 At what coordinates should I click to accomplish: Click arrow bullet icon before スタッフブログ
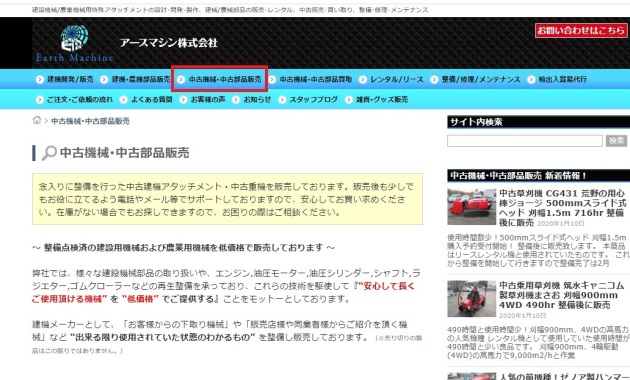(x=282, y=100)
